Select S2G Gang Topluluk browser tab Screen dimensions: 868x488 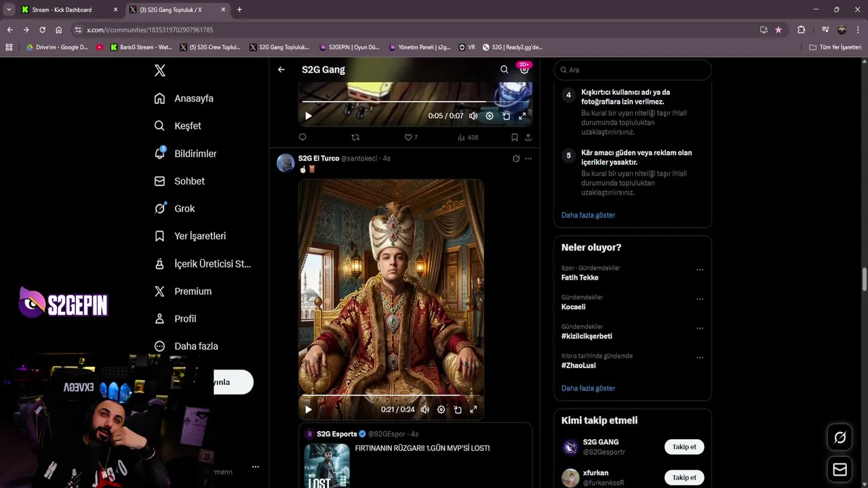[x=178, y=9]
